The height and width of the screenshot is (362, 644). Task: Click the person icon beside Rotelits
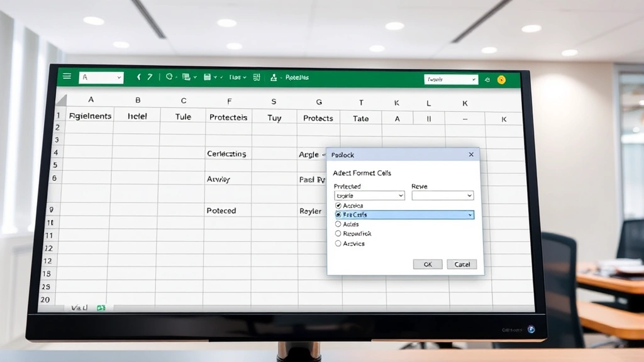tap(274, 78)
